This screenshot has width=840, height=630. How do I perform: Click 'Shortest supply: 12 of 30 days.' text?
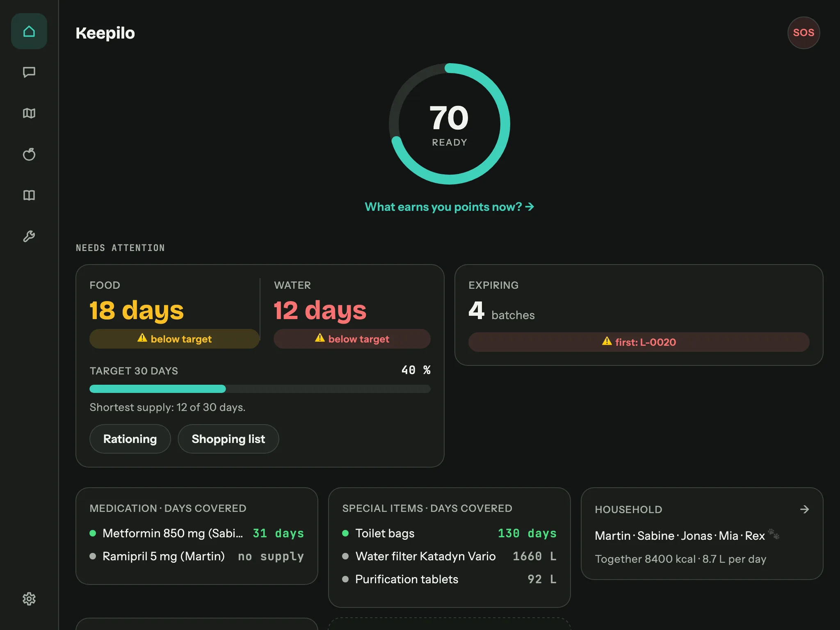168,407
